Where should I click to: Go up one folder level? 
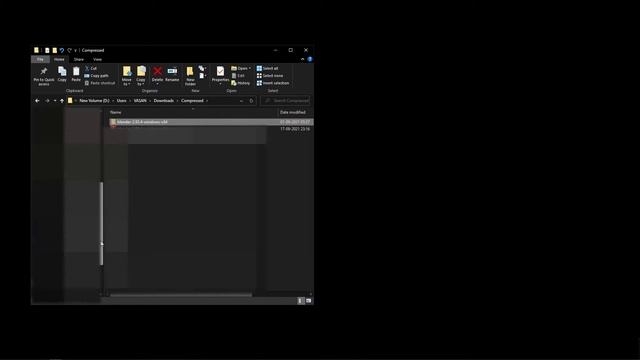click(x=62, y=100)
